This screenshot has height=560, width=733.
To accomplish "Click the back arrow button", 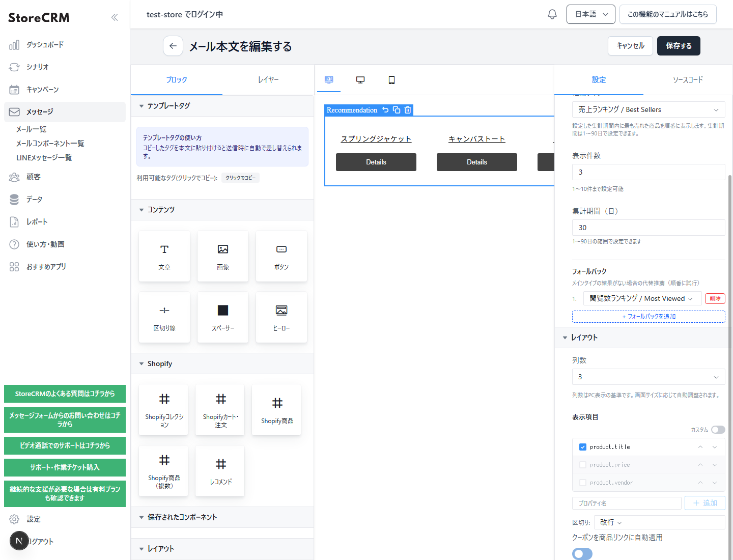I will (x=173, y=46).
